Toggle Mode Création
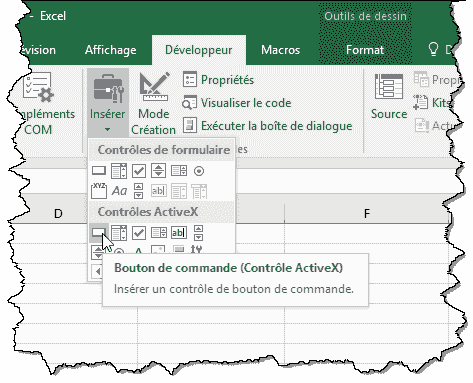Viewport: 473px width, 383px height. pos(153,104)
